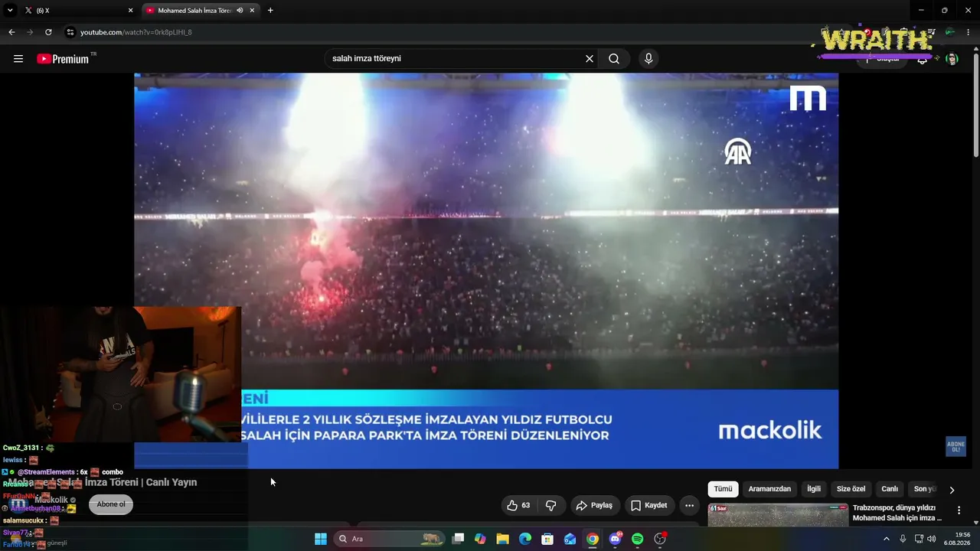The width and height of the screenshot is (980, 551).
Task: Click the Mackolik channel name
Action: pos(51,500)
